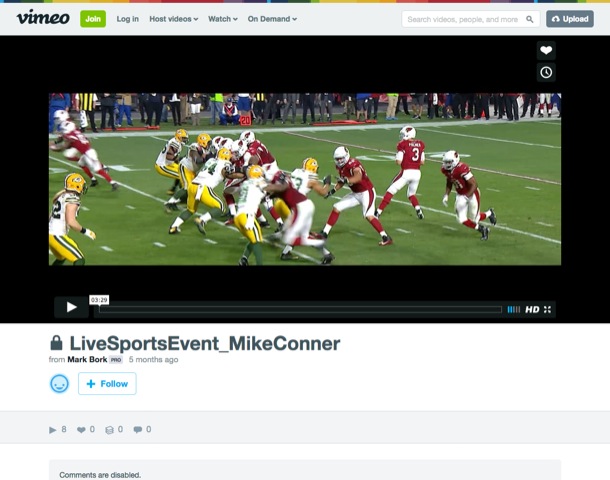Image resolution: width=610 pixels, height=480 pixels.
Task: Focus the search videos input field
Action: tap(471, 19)
